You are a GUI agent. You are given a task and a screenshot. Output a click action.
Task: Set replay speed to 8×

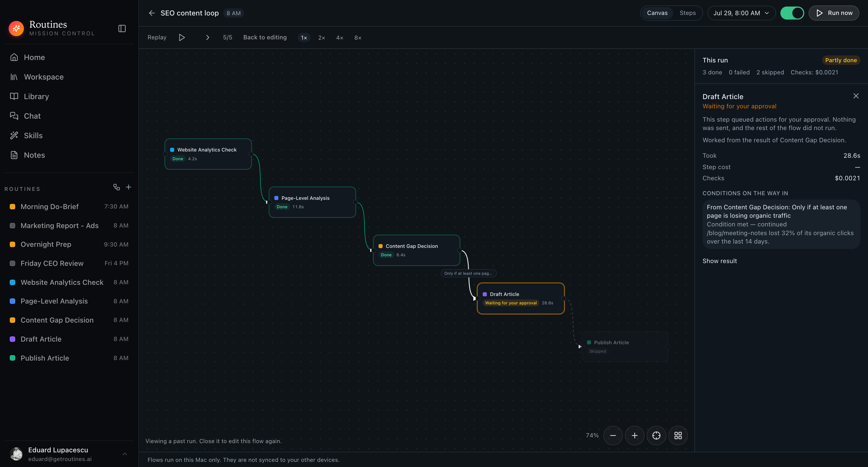tap(358, 38)
